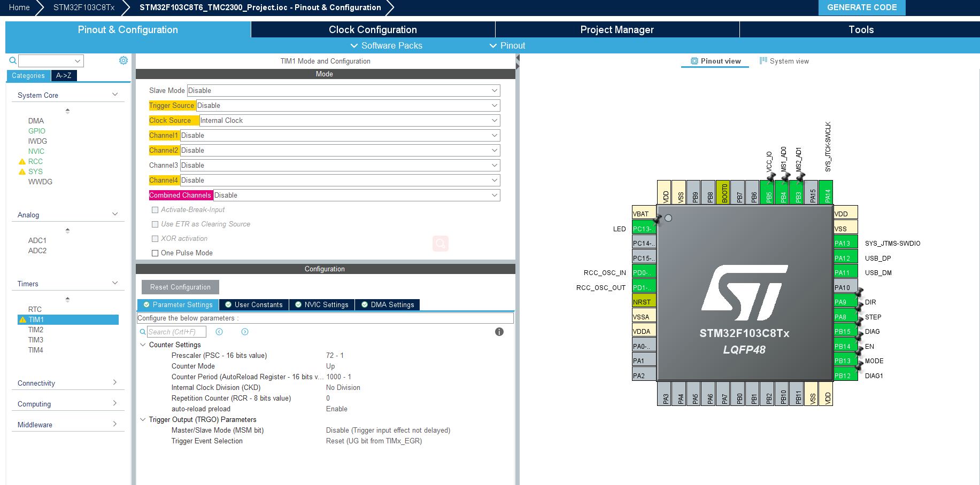Collapse Trigger Output (TRGO) Parameters group
Image resolution: width=980 pixels, height=485 pixels.
(143, 419)
